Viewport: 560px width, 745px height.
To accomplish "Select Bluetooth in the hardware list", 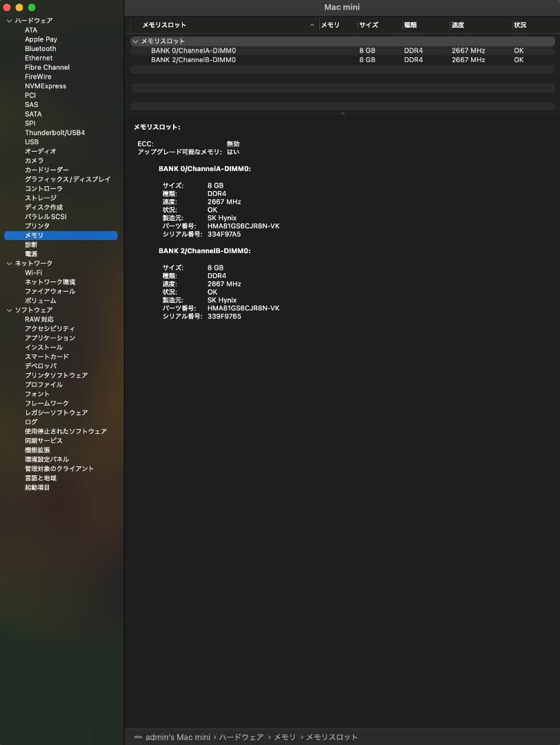I will click(40, 49).
